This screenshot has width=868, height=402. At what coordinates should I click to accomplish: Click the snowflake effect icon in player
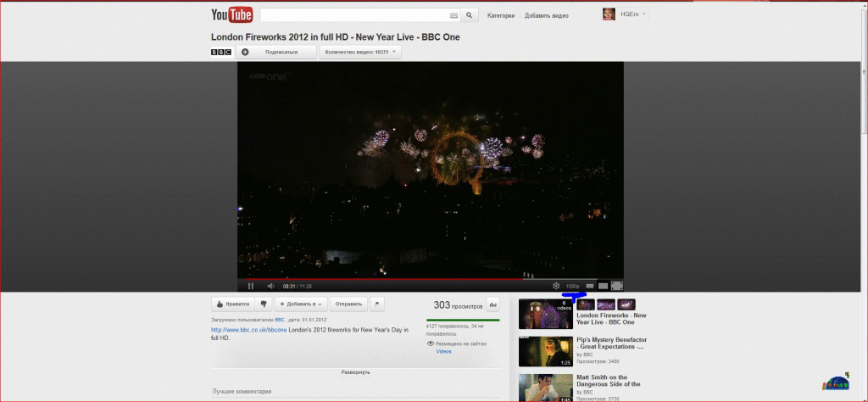pos(556,287)
